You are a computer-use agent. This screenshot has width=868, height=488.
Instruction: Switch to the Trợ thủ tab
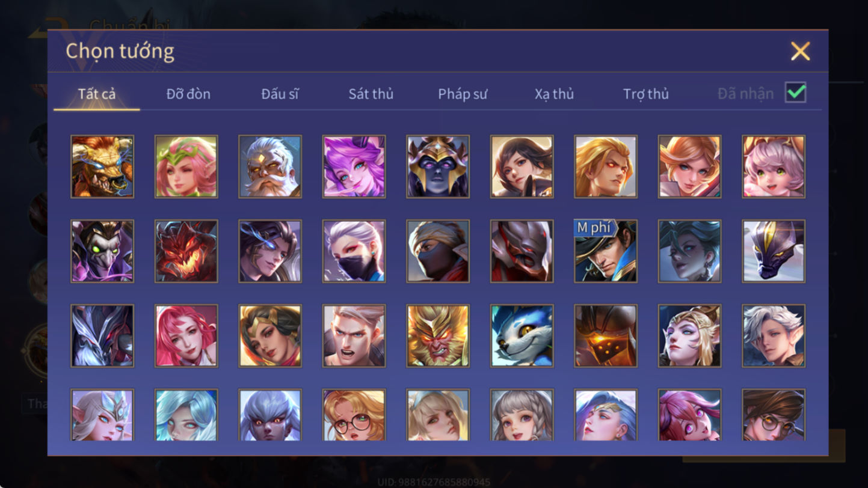pos(646,94)
